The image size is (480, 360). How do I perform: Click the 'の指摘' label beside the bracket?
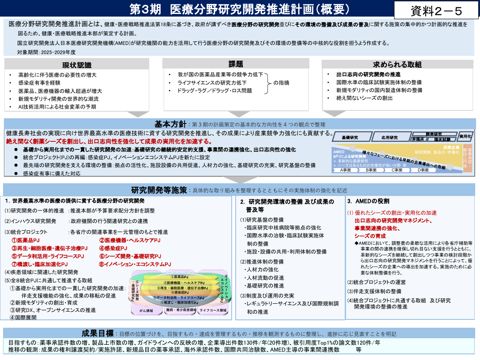pos(281,83)
